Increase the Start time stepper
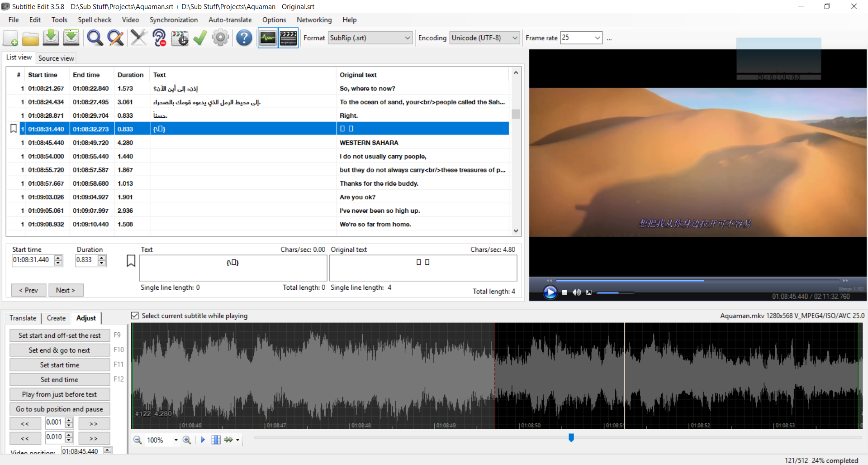 [58, 258]
